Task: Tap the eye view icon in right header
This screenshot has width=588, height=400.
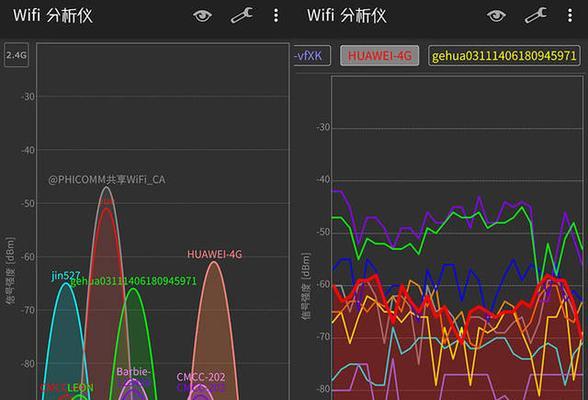Action: (496, 16)
